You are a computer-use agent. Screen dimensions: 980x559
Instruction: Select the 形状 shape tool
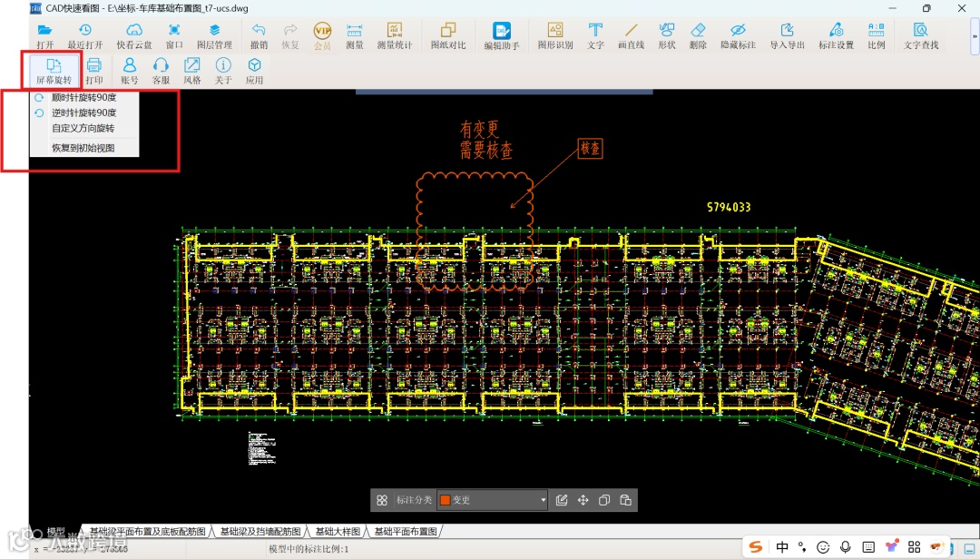pos(667,35)
